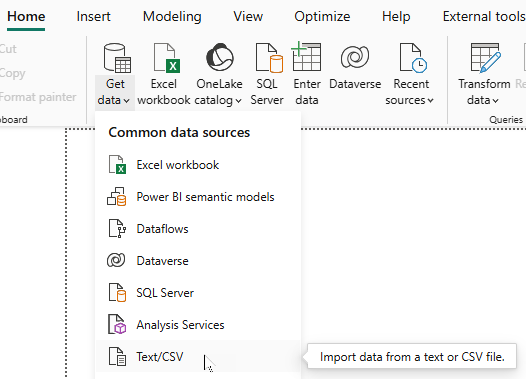Open the Get data database icon

click(117, 58)
